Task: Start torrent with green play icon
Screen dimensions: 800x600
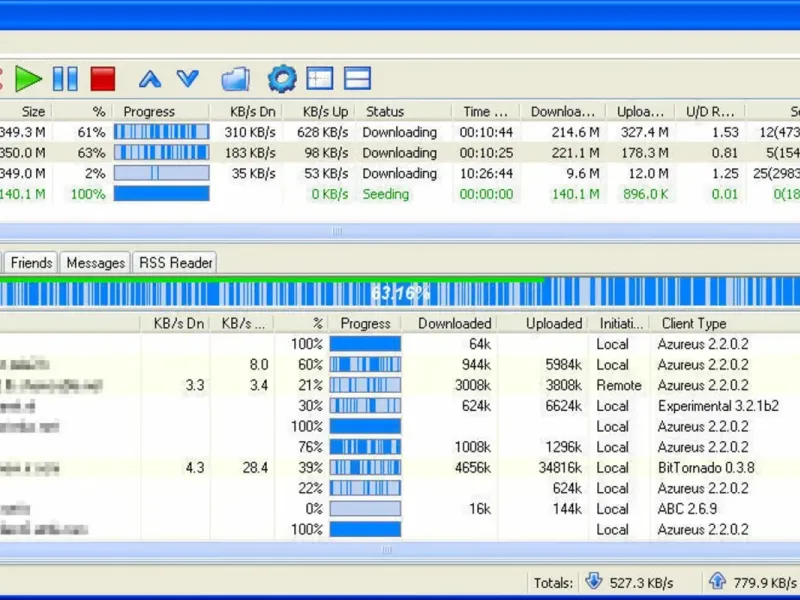Action: [28, 79]
